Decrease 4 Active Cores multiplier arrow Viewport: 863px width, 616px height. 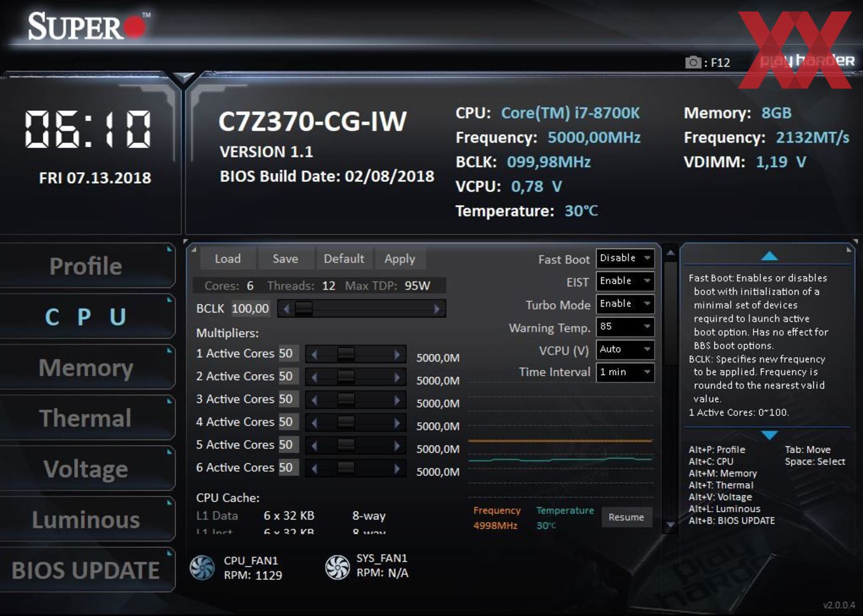pyautogui.click(x=314, y=423)
